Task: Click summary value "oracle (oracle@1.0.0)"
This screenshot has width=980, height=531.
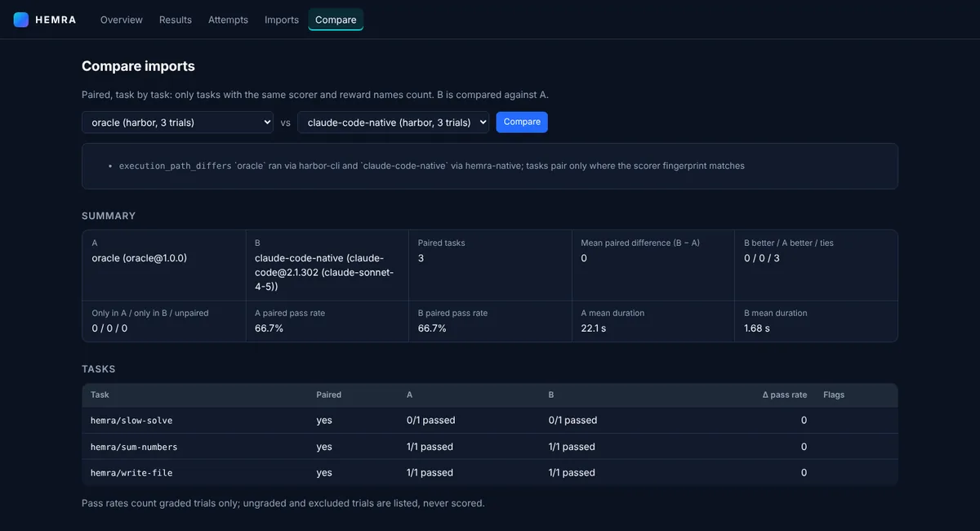Action: 140,258
